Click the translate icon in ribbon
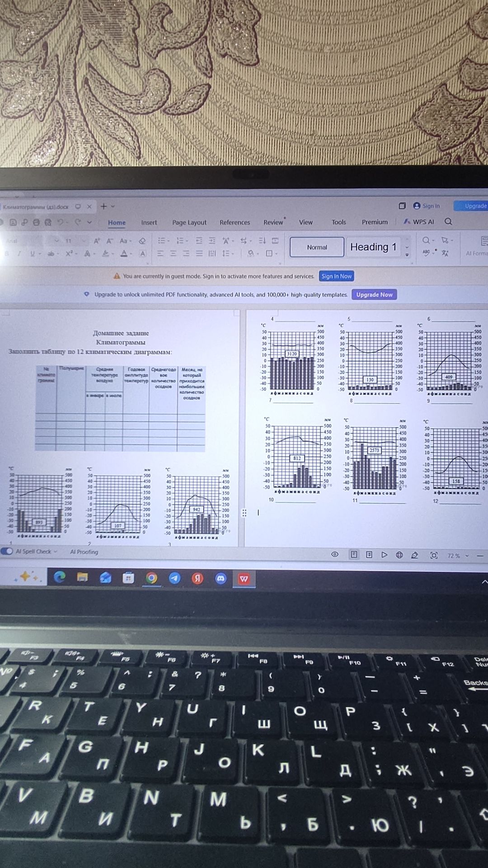488x868 pixels. pyautogui.click(x=445, y=253)
